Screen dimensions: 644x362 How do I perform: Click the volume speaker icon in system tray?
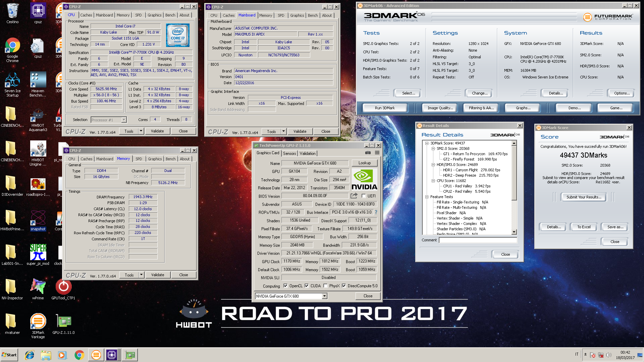(x=609, y=355)
